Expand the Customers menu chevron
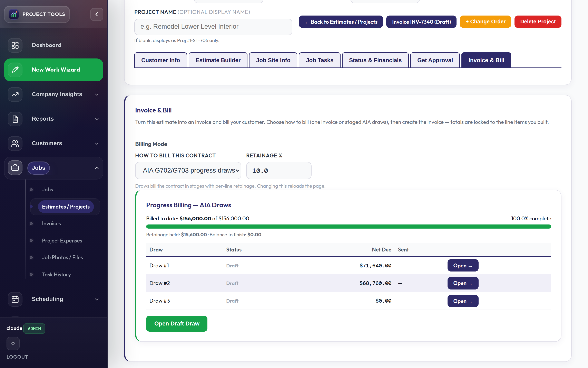 (97, 144)
